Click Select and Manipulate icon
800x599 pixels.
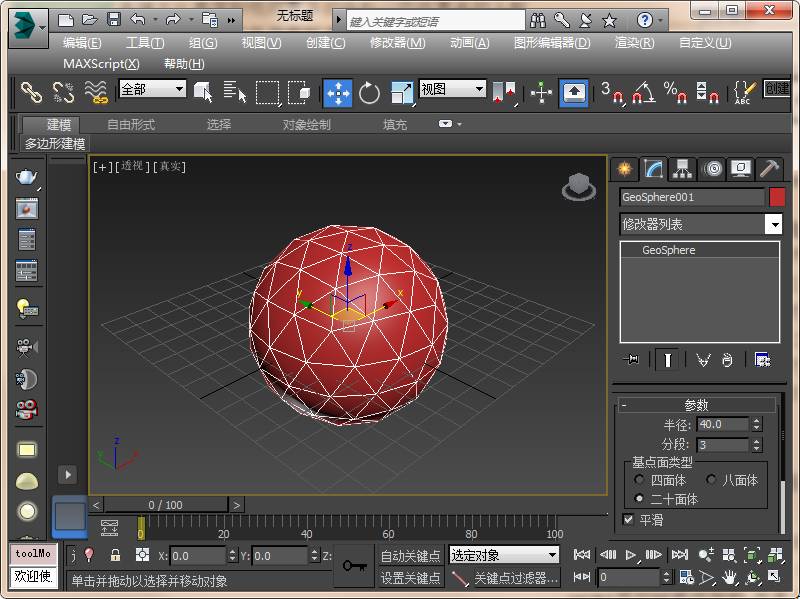click(541, 92)
